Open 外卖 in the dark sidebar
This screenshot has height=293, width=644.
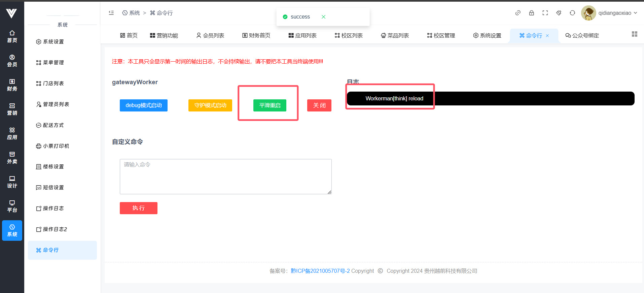tap(12, 158)
